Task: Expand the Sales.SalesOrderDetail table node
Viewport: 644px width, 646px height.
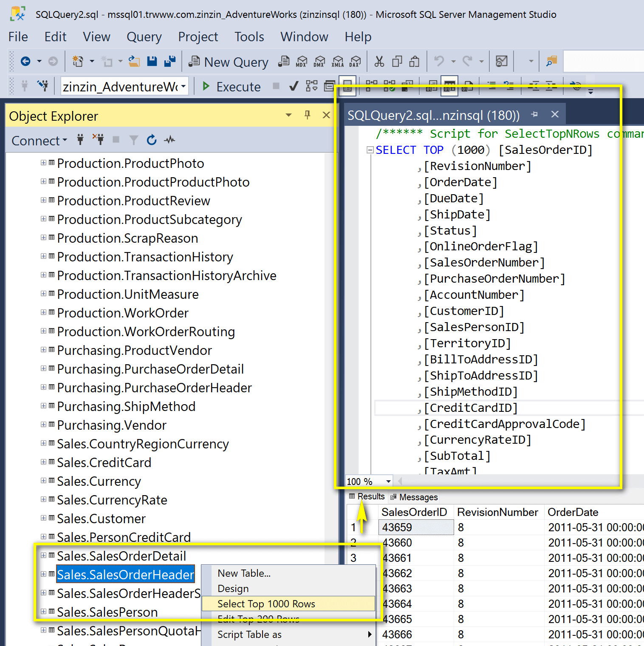Action: [43, 555]
